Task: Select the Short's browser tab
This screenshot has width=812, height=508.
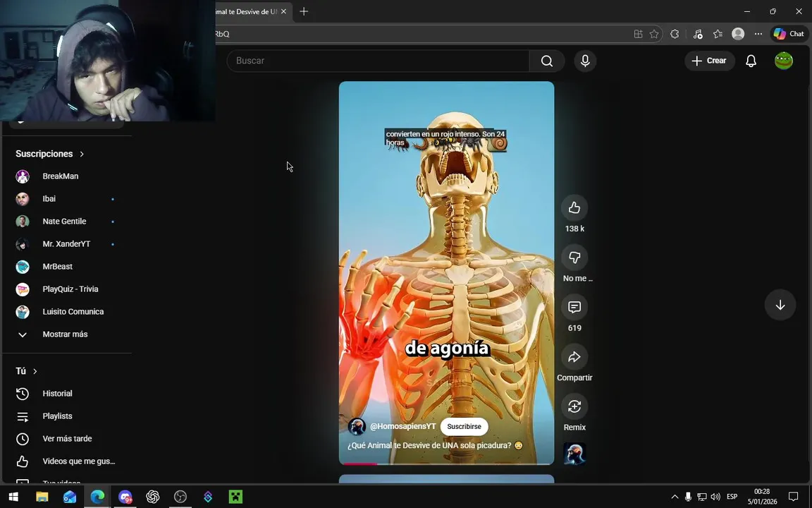Action: [247, 11]
